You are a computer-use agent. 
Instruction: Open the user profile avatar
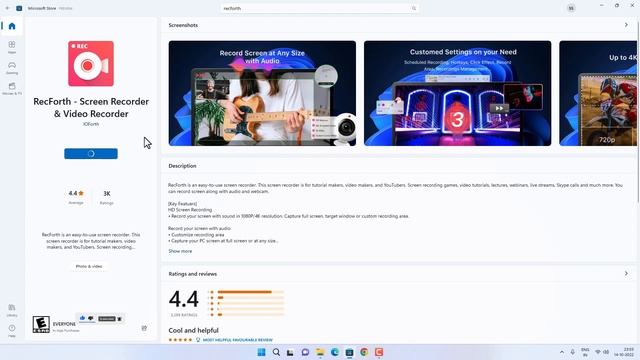[x=571, y=8]
